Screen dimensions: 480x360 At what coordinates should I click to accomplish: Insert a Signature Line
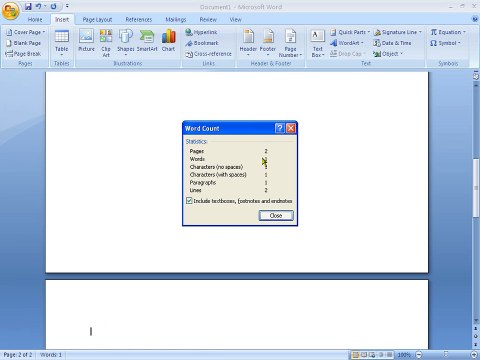tap(398, 32)
